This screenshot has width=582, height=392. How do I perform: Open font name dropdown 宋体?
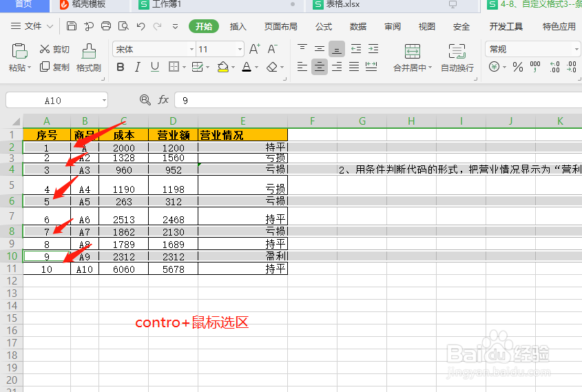click(192, 49)
